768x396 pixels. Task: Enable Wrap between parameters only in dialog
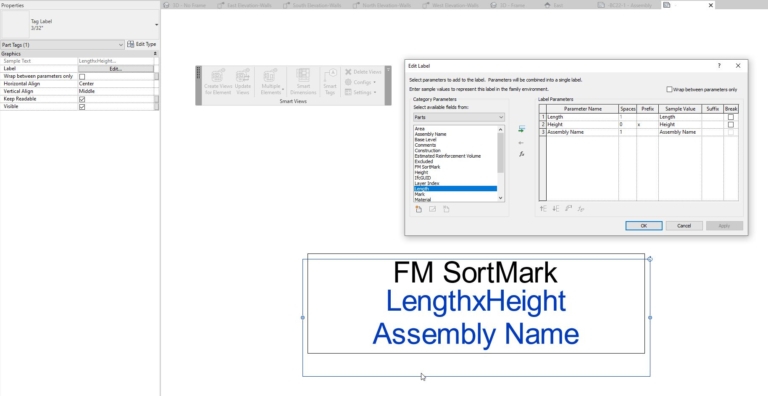pyautogui.click(x=669, y=89)
